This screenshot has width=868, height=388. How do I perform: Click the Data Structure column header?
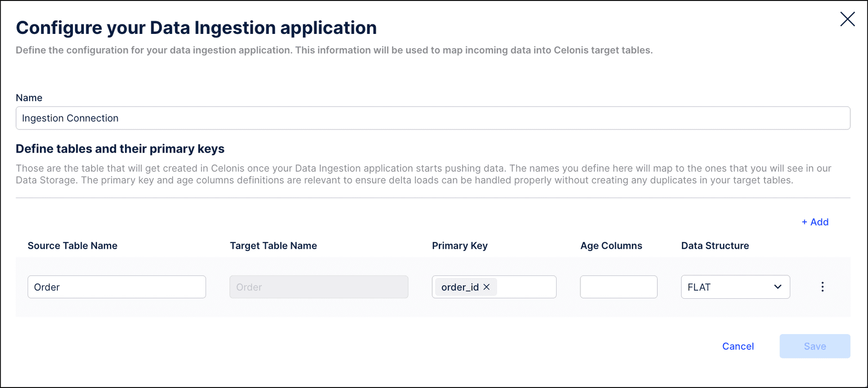click(715, 245)
